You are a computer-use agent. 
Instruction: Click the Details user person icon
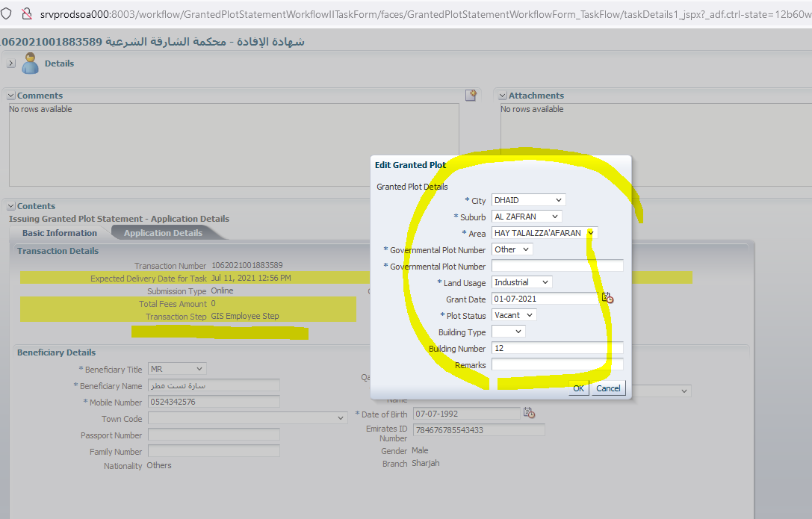click(30, 63)
